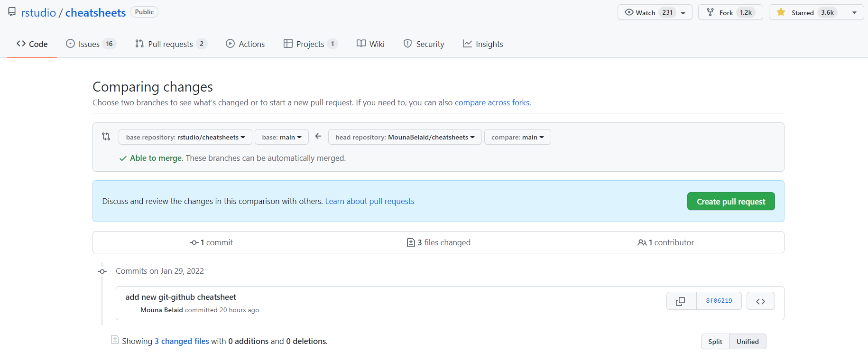Open the star lists dropdown arrow
868x353 pixels.
click(x=854, y=12)
